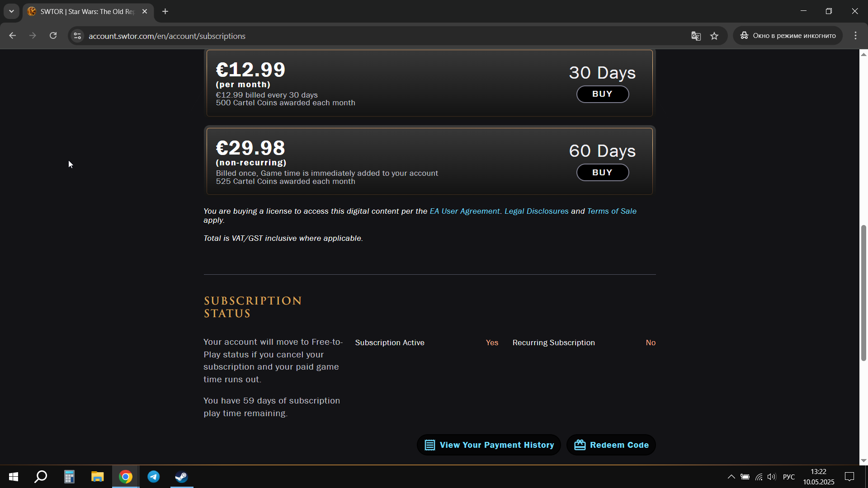Open Chrome menu with three dots
The height and width of the screenshot is (488, 868).
pos(855,36)
